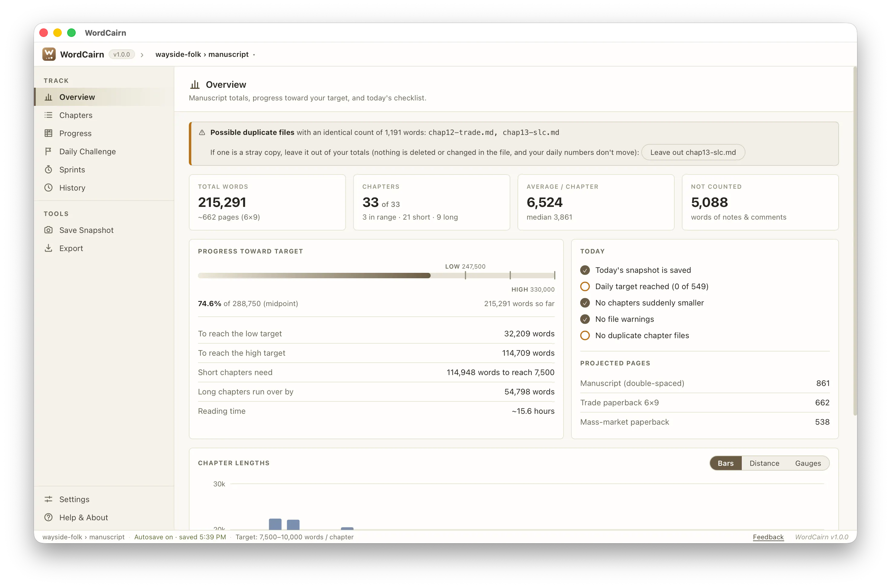
Task: Toggle the "No file warnings" check
Action: coord(585,319)
